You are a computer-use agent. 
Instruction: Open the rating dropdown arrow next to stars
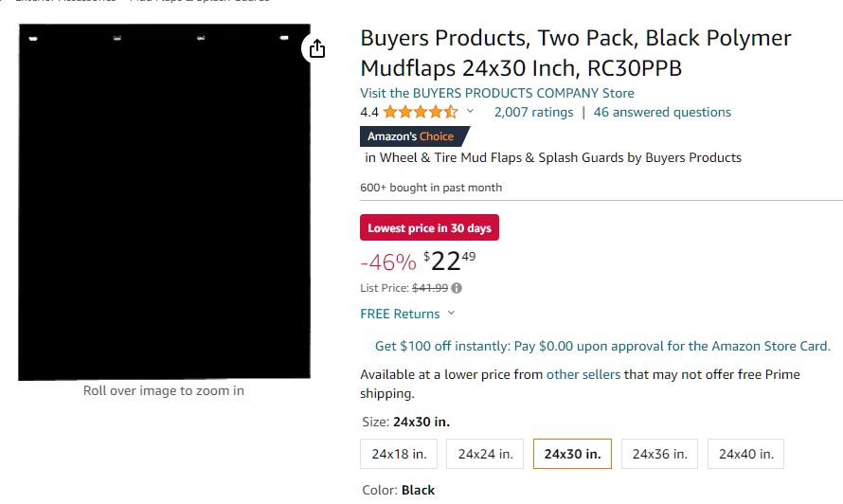[x=470, y=112]
